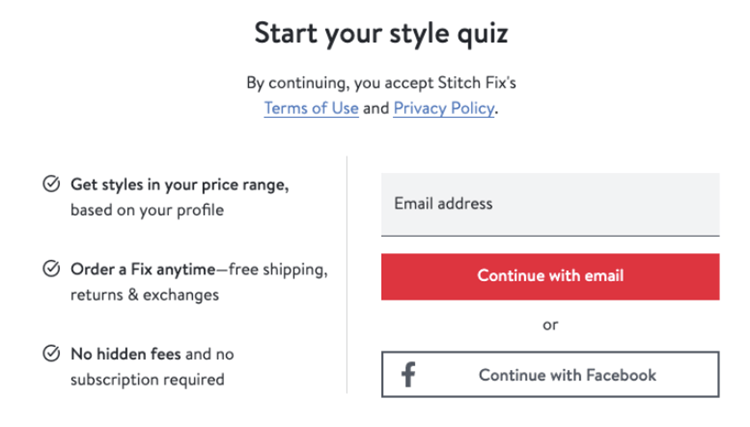Focus the Email address input field
750x427 pixels.
point(550,204)
